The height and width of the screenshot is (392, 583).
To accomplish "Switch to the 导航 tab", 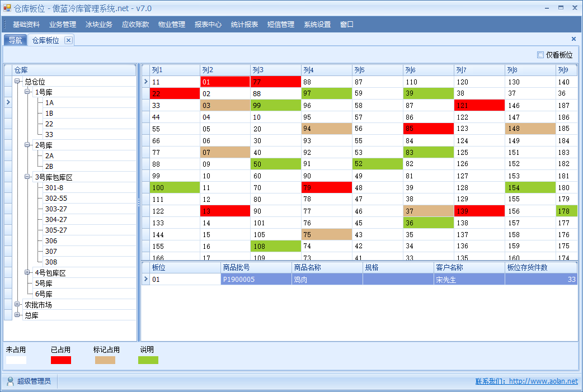I will coord(16,40).
